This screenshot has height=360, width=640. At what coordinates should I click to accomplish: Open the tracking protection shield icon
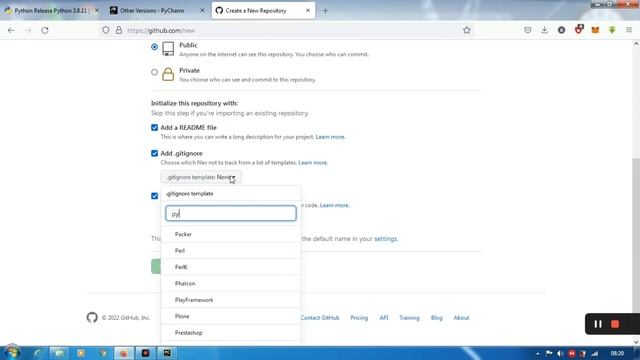pyautogui.click(x=106, y=30)
